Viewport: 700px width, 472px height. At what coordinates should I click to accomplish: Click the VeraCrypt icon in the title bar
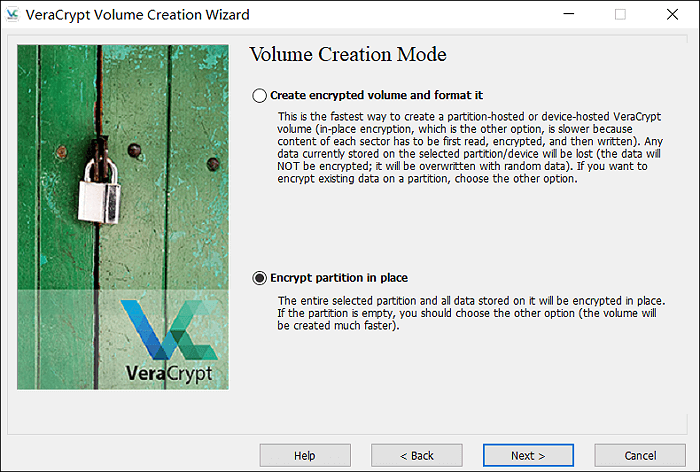click(x=13, y=15)
